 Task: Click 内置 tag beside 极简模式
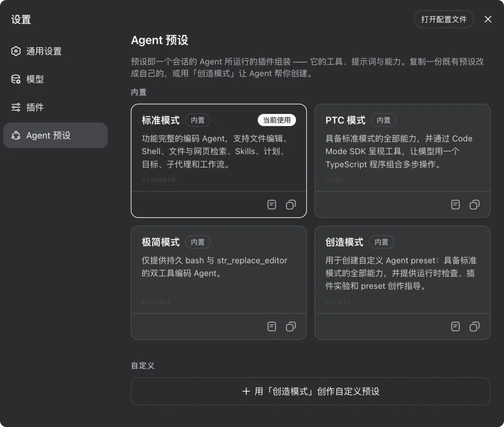point(198,242)
